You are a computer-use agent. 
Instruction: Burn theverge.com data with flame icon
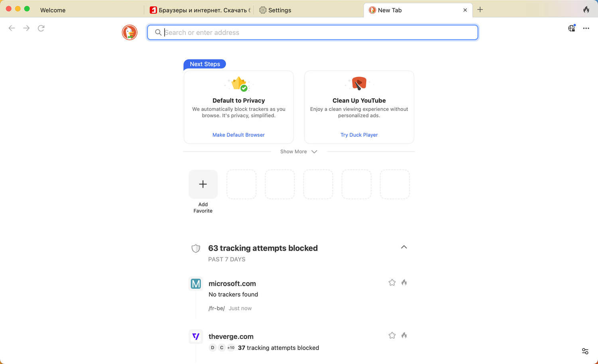click(404, 336)
